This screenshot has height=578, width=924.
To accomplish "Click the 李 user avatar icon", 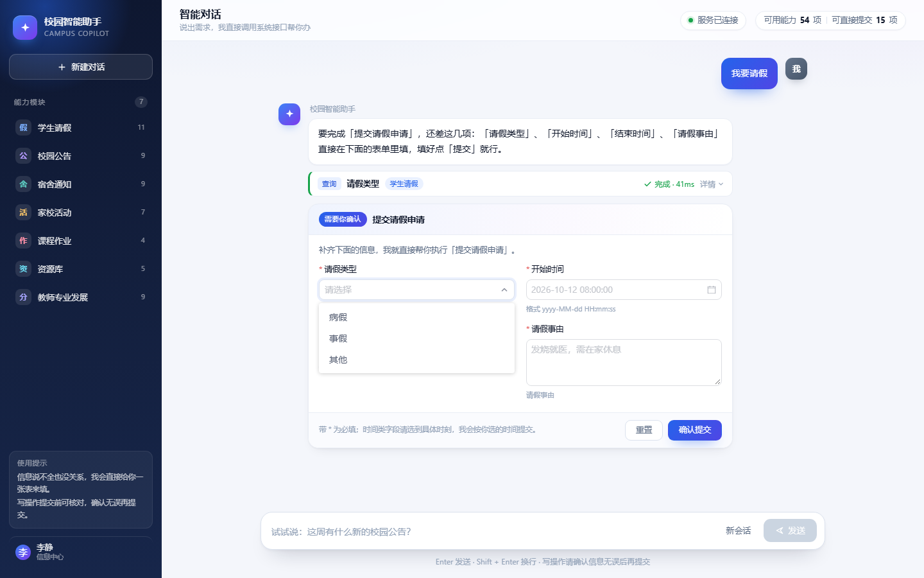I will pyautogui.click(x=23, y=552).
